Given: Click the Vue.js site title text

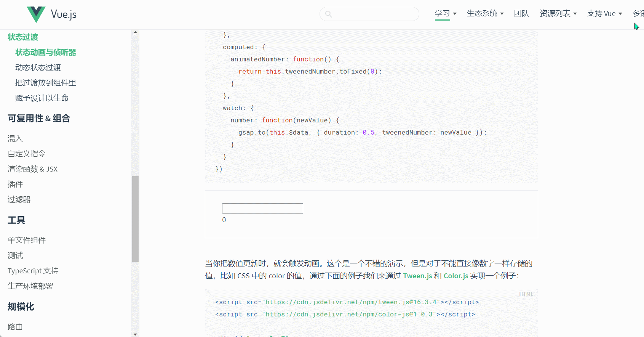Looking at the screenshot, I should point(64,14).
